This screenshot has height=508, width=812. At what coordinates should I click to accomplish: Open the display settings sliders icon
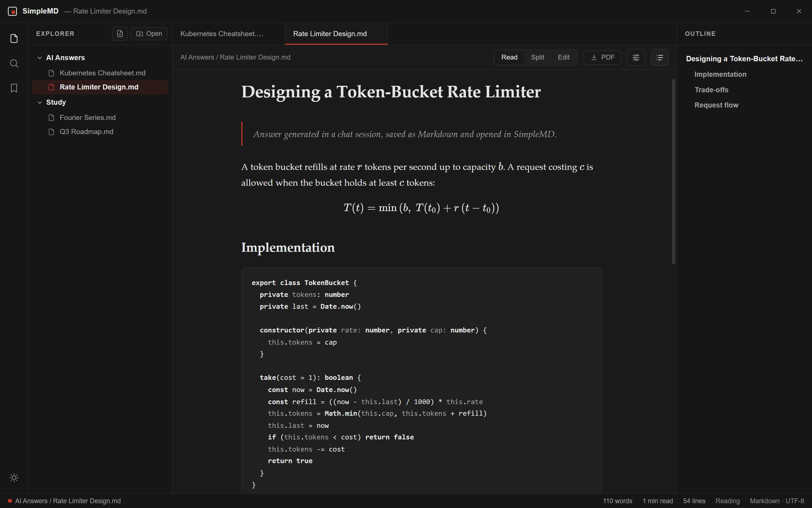(x=636, y=58)
